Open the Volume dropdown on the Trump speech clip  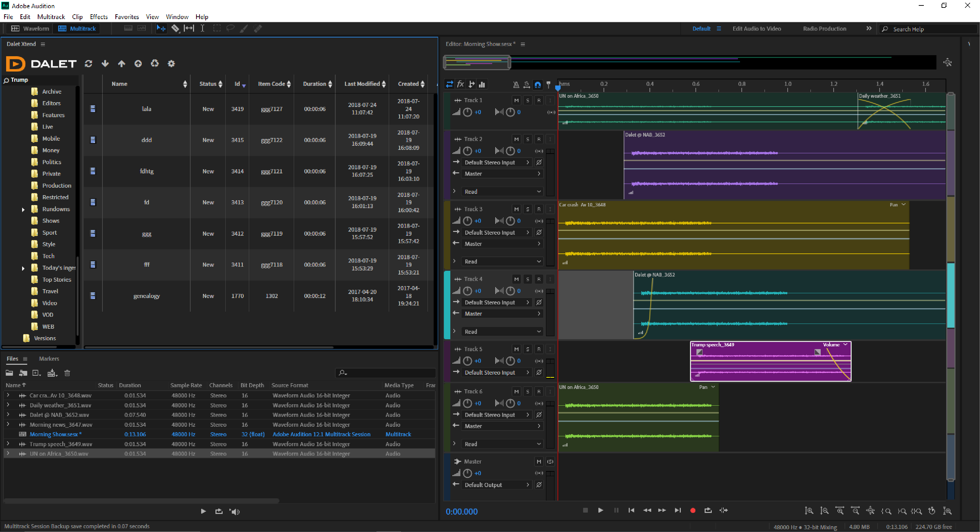(845, 345)
